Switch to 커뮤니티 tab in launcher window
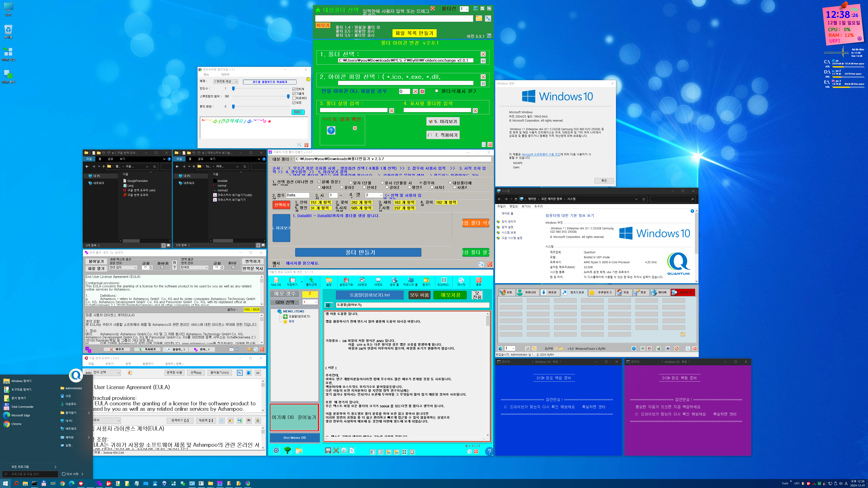The width and height of the screenshot is (868, 488). click(527, 292)
